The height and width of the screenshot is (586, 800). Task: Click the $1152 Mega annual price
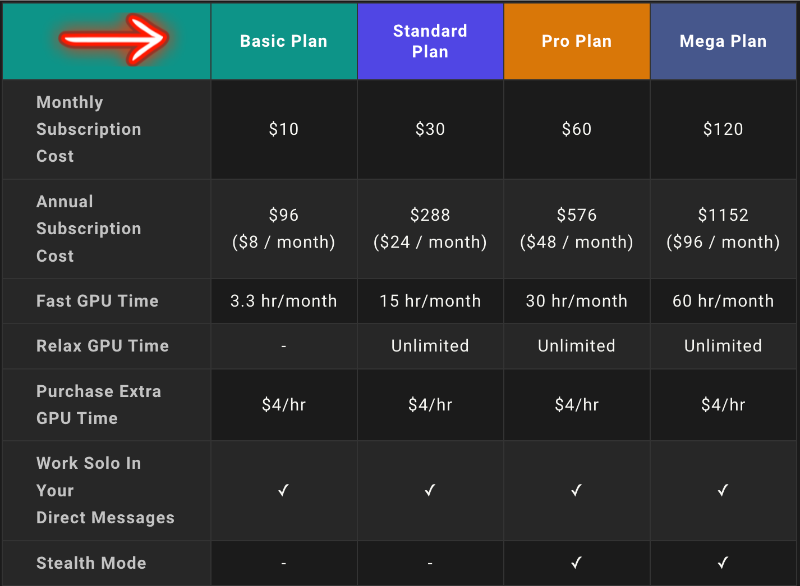723,215
